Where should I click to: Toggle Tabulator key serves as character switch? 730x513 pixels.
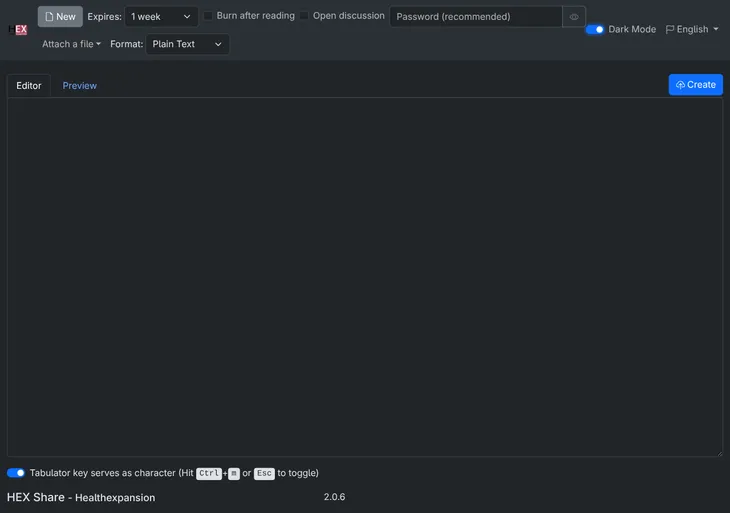[16, 473]
